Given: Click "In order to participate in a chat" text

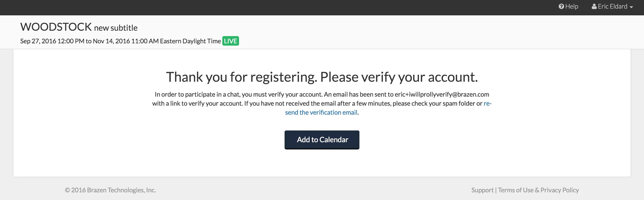Looking at the screenshot, I should 197,94.
